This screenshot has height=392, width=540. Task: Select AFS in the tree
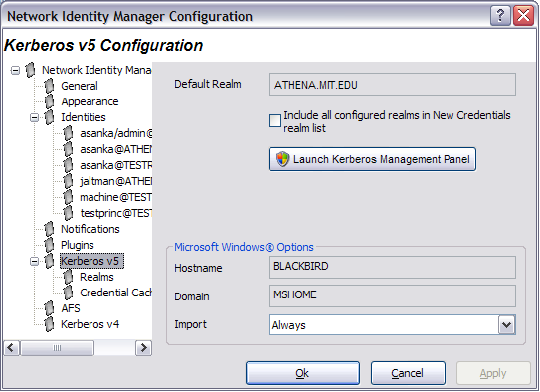coord(71,308)
